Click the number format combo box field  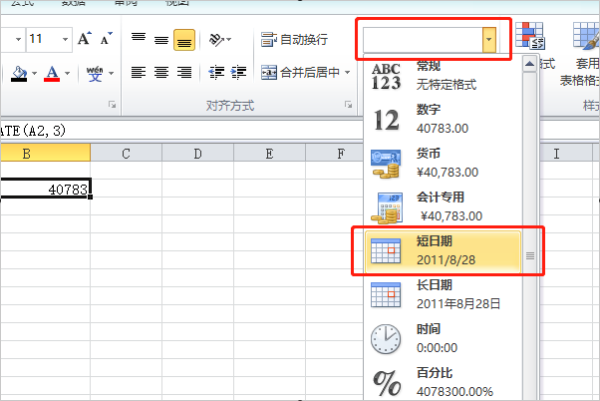(x=422, y=39)
